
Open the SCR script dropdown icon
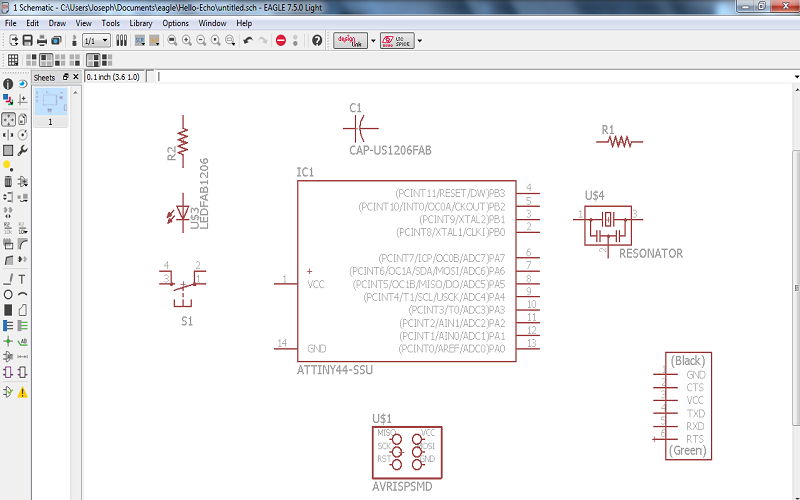(x=139, y=40)
